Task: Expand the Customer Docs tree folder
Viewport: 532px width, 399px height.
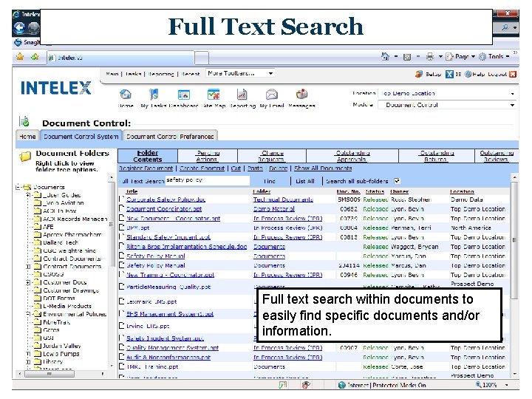Action: tap(29, 282)
